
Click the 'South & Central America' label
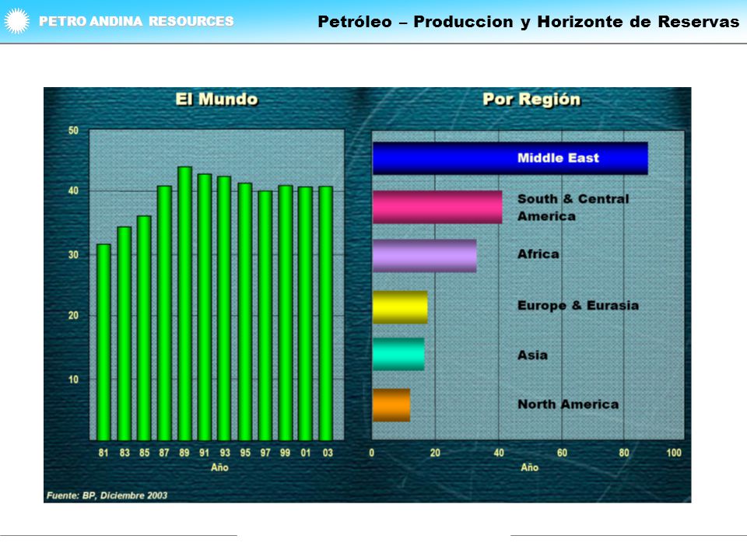click(573, 208)
